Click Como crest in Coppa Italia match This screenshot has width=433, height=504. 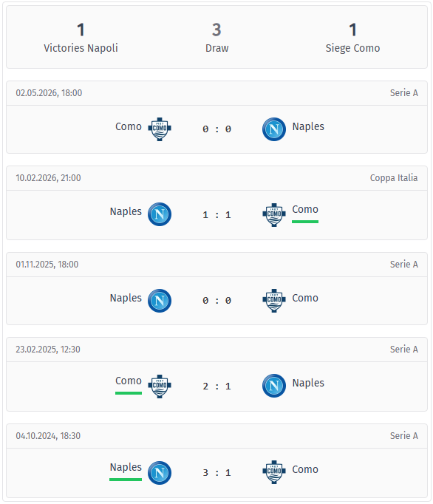coord(274,215)
